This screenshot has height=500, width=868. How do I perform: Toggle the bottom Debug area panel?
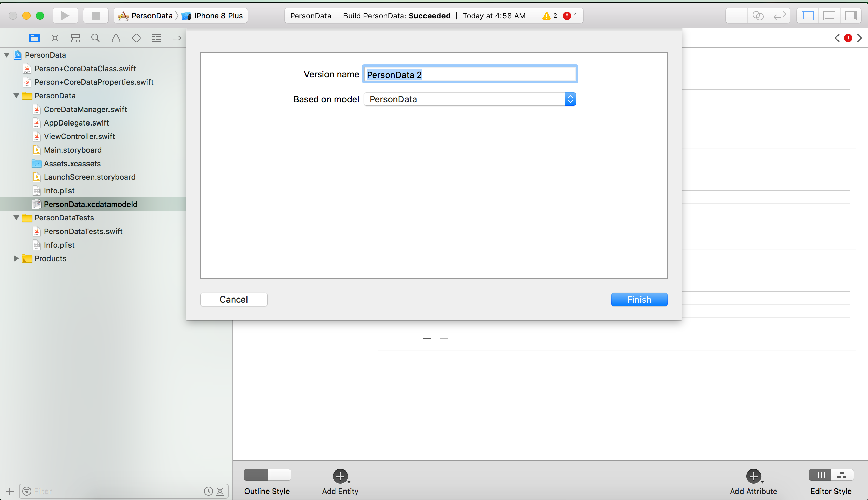(829, 16)
